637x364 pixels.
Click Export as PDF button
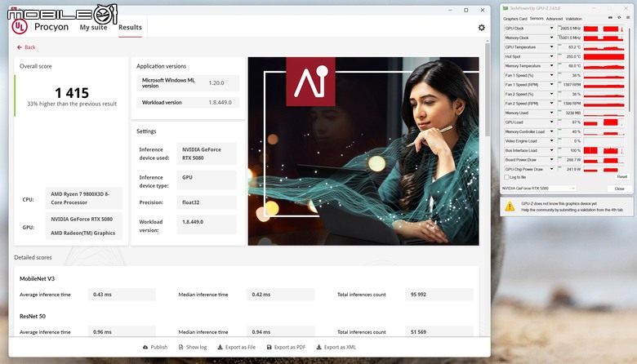click(x=286, y=348)
